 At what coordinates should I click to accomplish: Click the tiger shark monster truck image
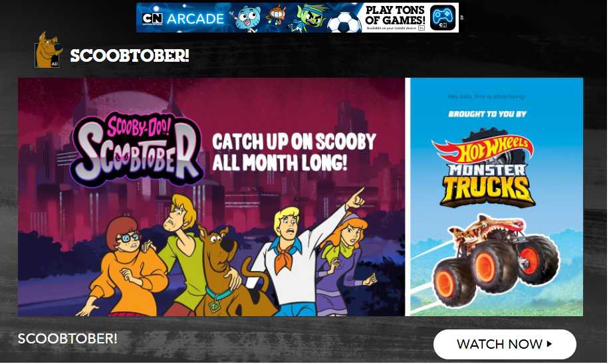(x=495, y=260)
